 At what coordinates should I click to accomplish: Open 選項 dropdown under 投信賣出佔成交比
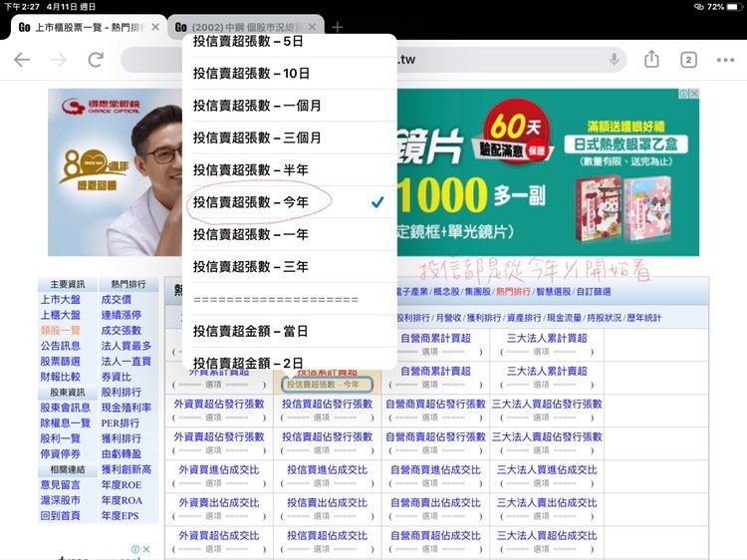coord(327,516)
